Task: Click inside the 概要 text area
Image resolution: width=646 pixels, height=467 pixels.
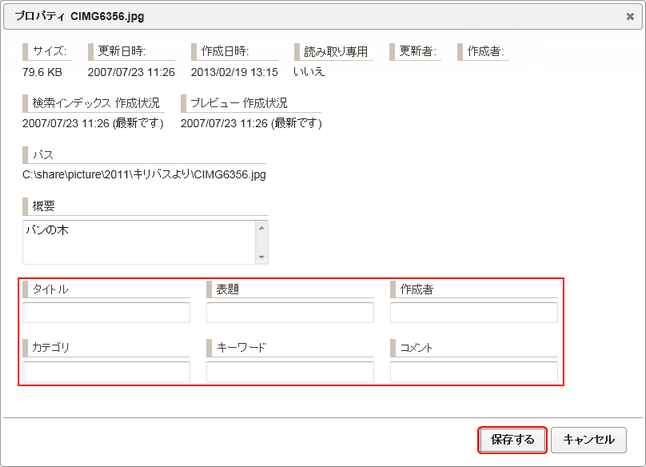Action: [139, 243]
